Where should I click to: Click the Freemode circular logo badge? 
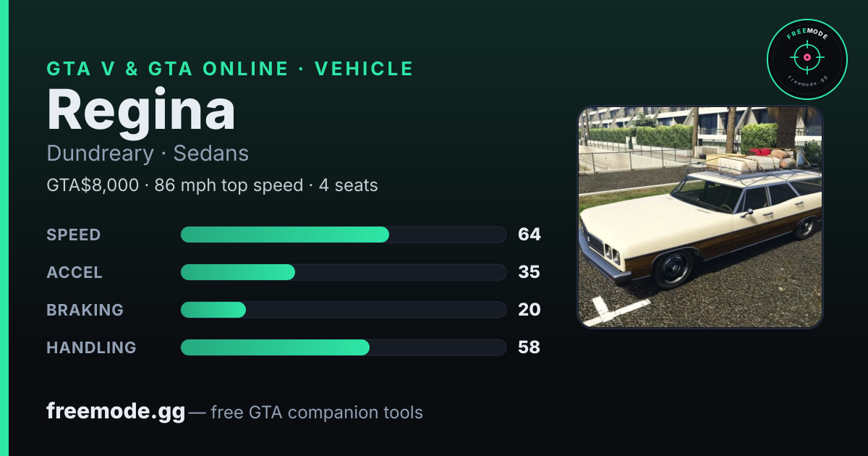807,59
